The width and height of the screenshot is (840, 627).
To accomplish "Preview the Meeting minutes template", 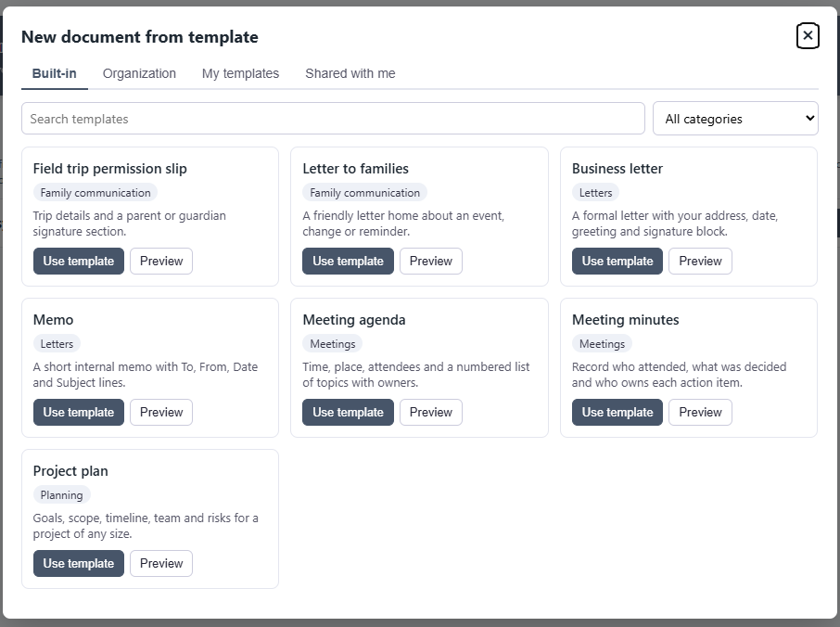I will pyautogui.click(x=700, y=412).
